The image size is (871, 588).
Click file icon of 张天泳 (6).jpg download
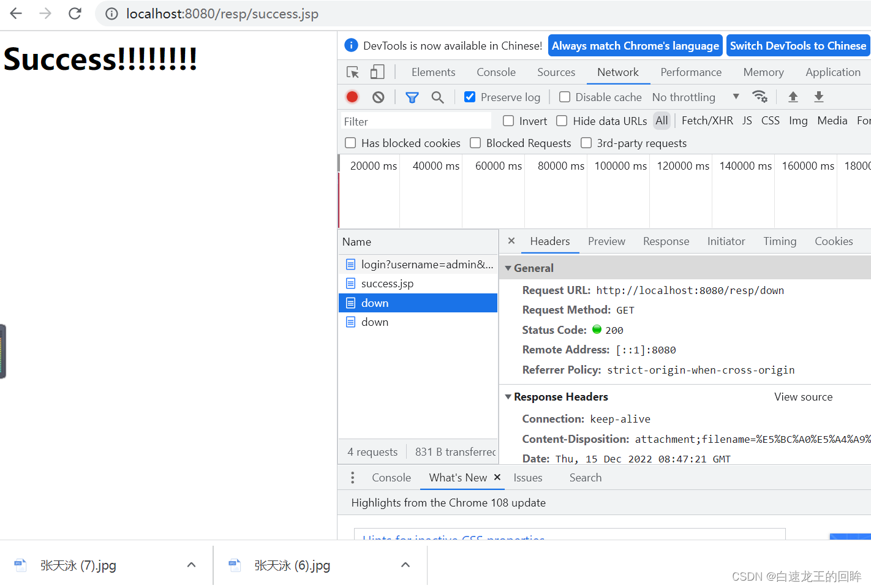[235, 565]
